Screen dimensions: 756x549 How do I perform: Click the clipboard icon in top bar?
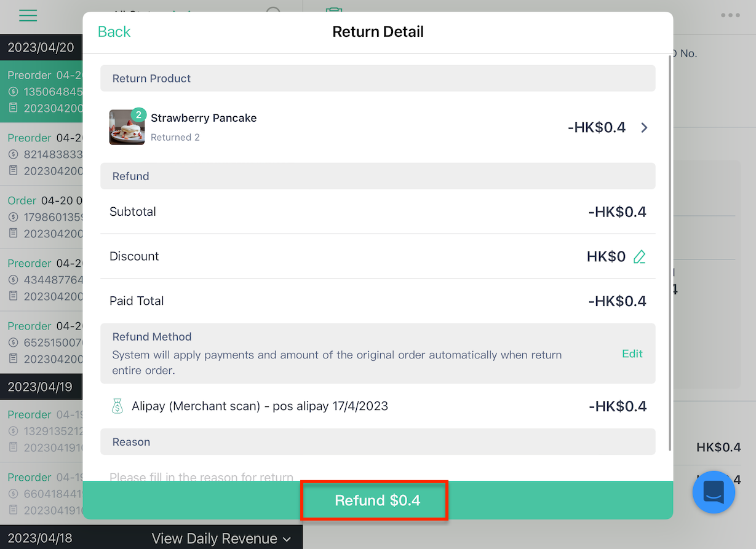pos(334,11)
